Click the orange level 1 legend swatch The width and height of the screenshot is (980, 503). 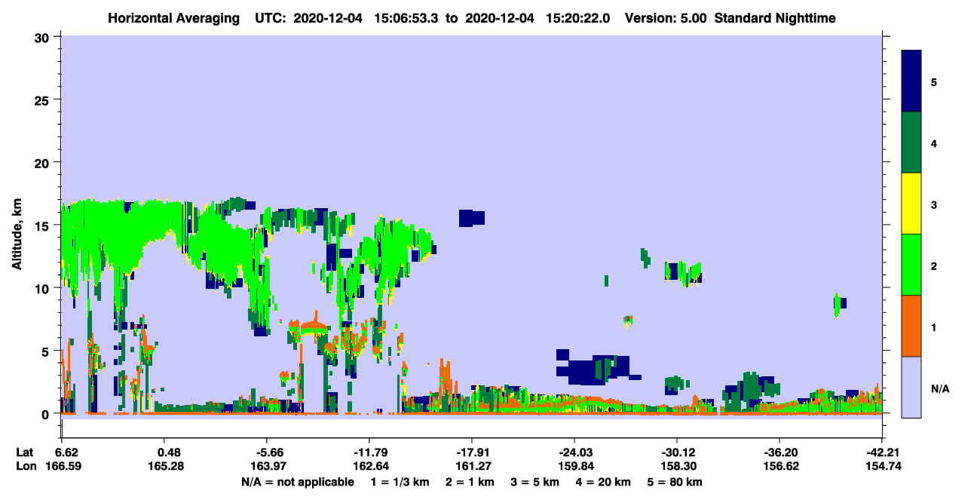tap(911, 326)
